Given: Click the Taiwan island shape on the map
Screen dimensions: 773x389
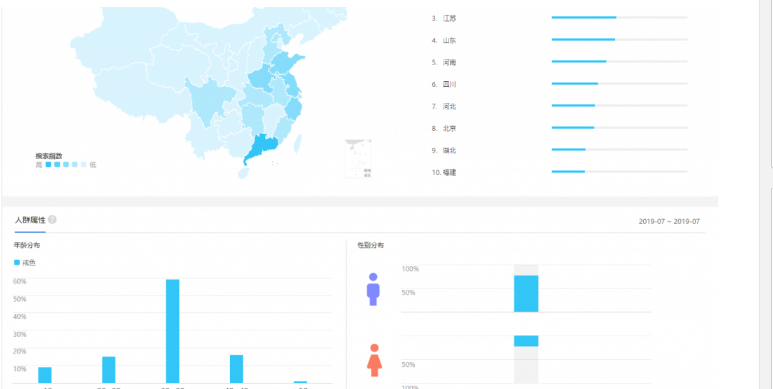Looking at the screenshot, I should 297,144.
